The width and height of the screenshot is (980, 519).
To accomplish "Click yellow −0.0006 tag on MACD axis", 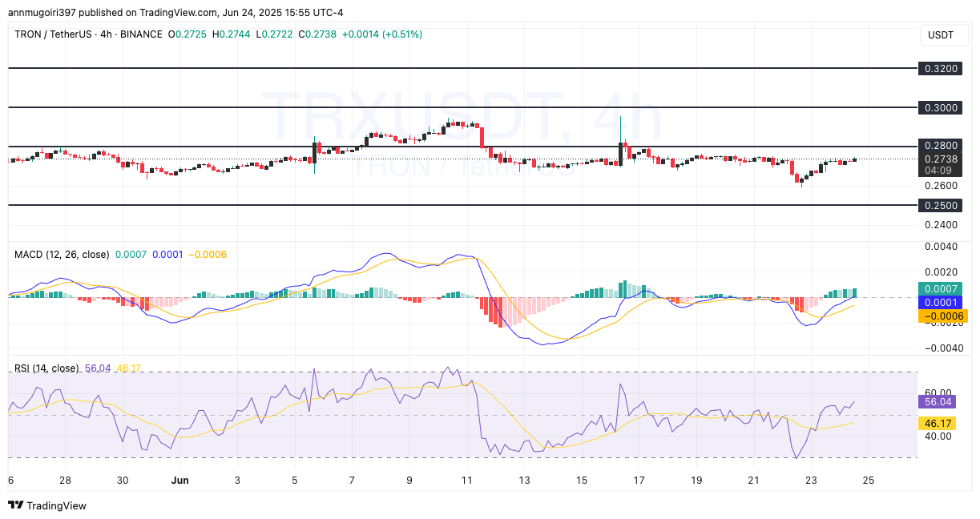I will (x=942, y=316).
